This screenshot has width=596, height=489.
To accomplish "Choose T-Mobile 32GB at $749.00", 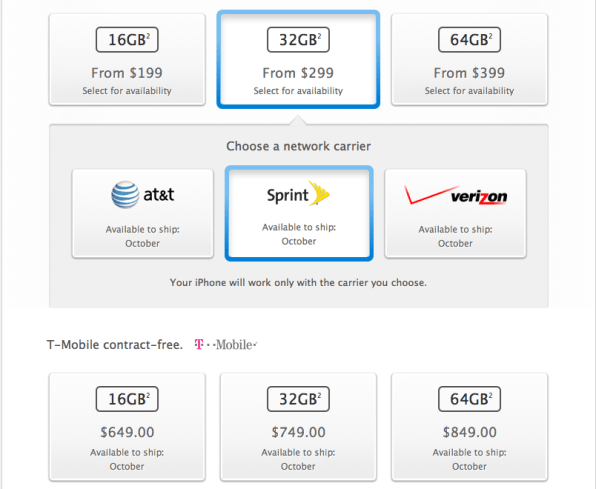I will 298,427.
